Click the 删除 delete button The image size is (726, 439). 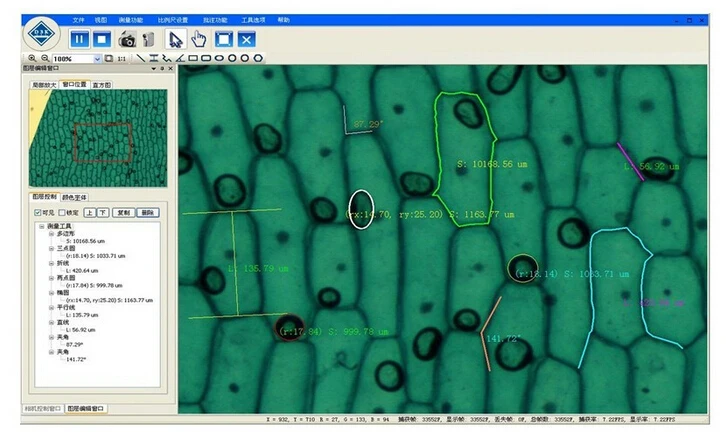pos(148,213)
